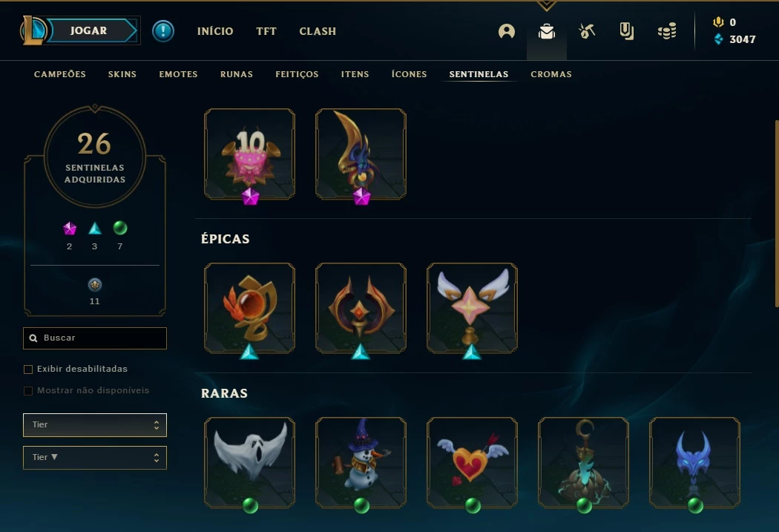Click the mythic pink gem filter icon
This screenshot has height=532, width=779.
click(x=70, y=229)
